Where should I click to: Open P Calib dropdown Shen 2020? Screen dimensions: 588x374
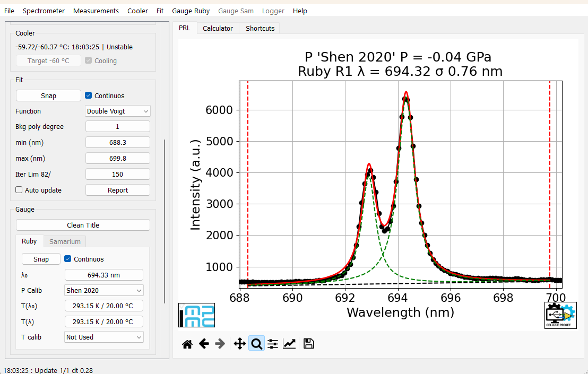click(104, 290)
